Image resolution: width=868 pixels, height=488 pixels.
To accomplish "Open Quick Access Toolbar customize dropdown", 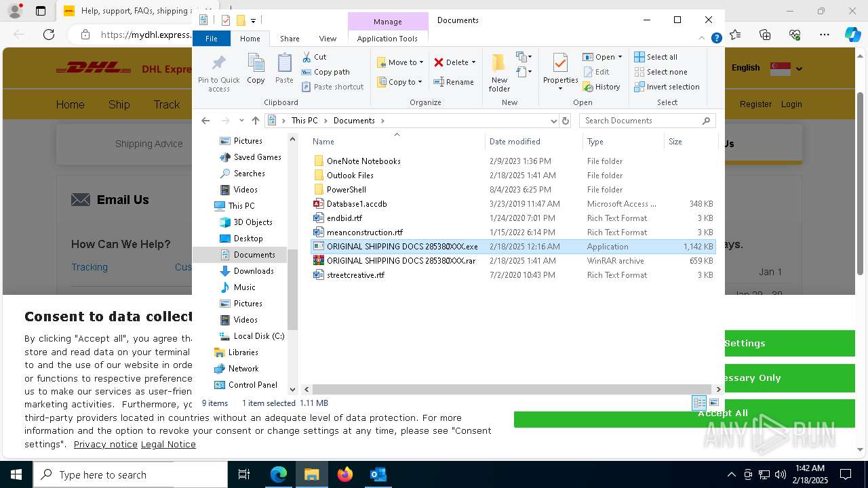I will click(x=253, y=20).
